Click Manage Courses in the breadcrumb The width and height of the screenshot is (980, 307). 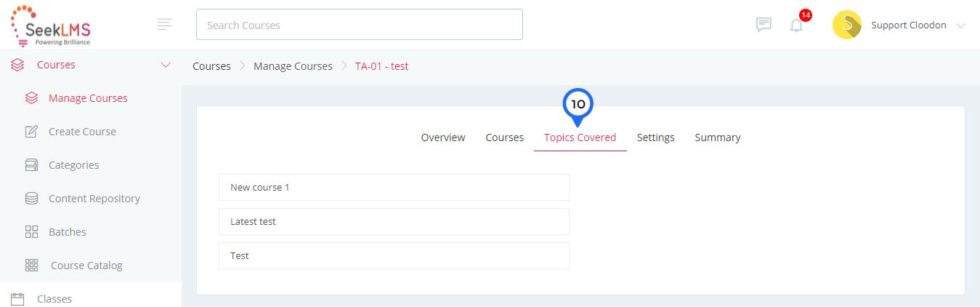tap(293, 66)
